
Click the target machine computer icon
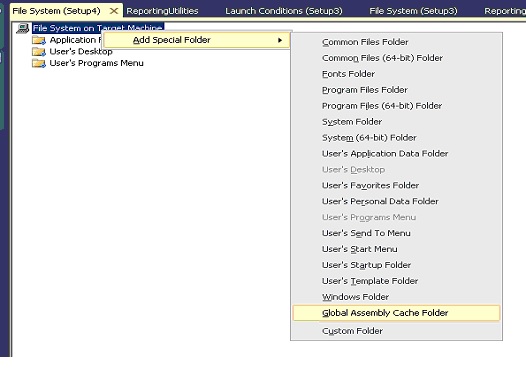(x=22, y=29)
